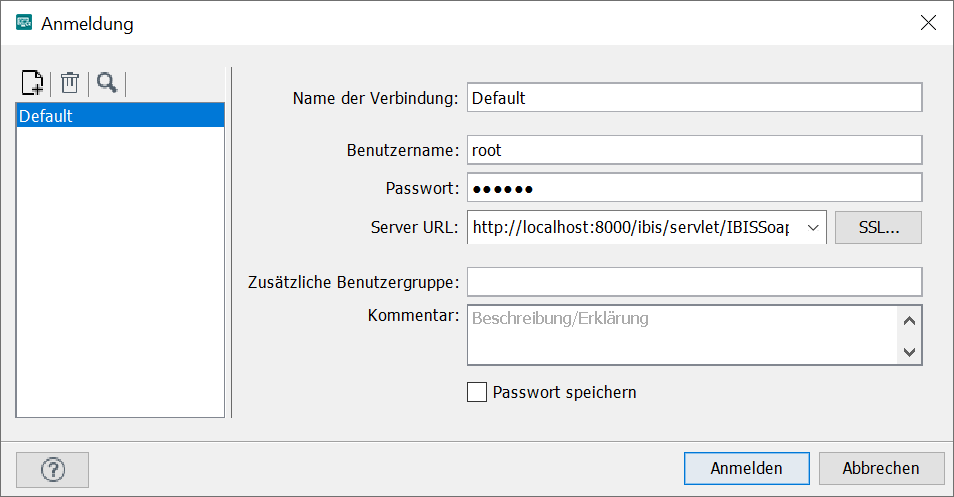The image size is (954, 497).
Task: Click the delete connection trash icon
Action: [69, 83]
